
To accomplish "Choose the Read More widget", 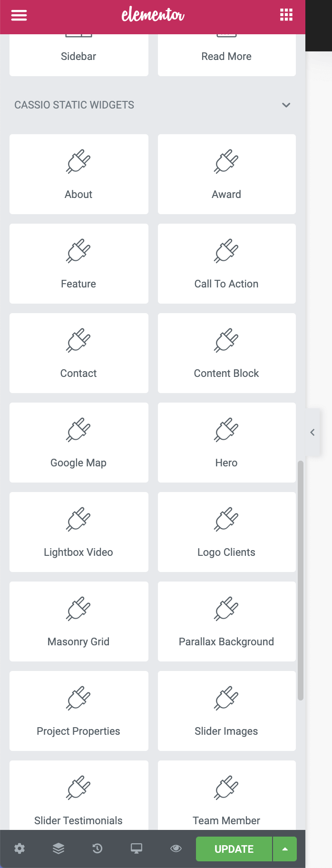I will pos(226,55).
